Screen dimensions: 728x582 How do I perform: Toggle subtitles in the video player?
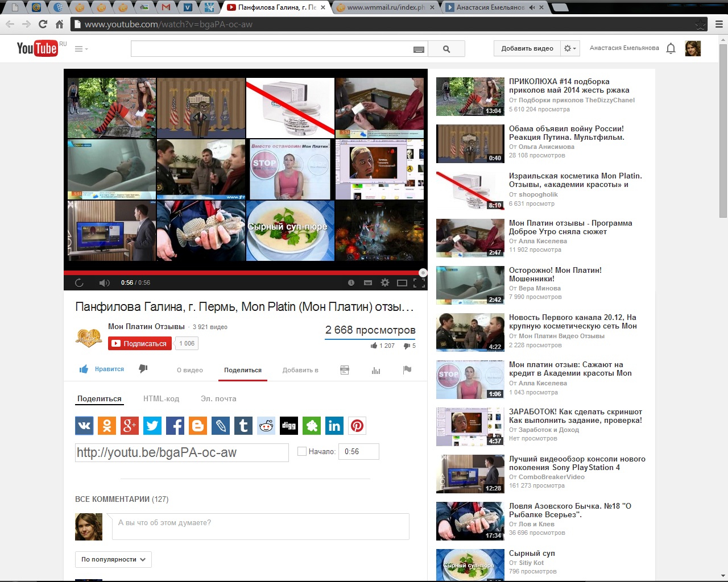coord(368,282)
